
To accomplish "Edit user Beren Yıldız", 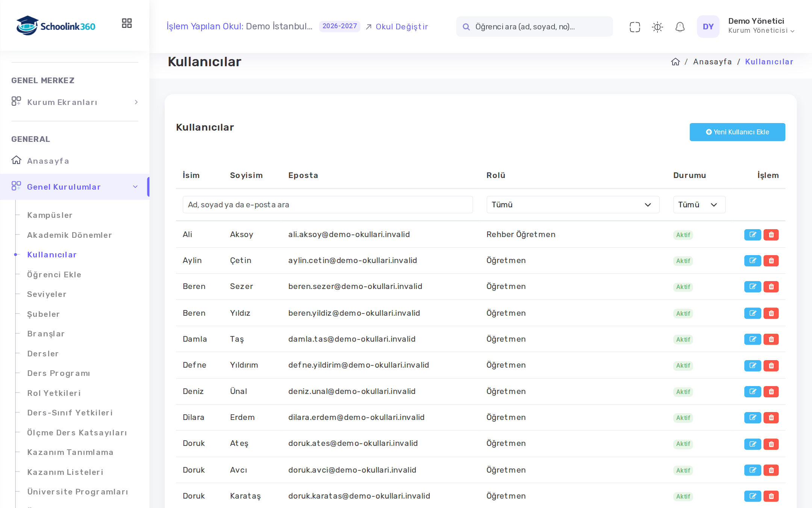I will tap(753, 313).
